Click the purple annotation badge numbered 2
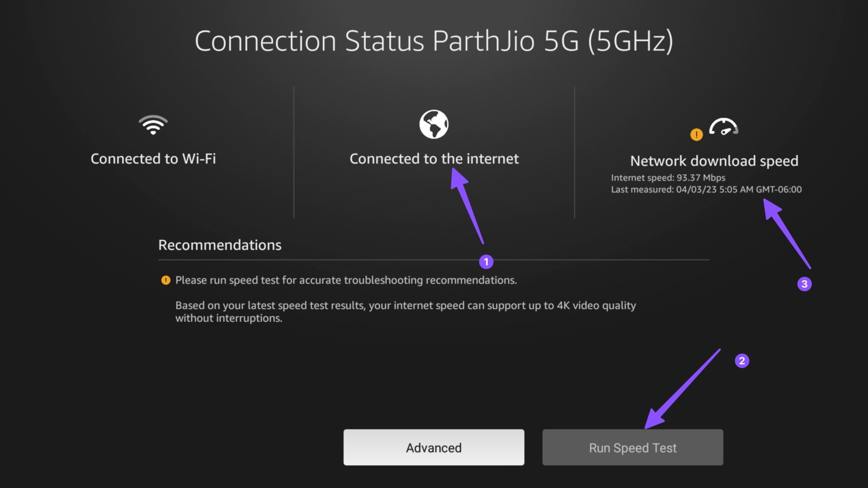Image resolution: width=868 pixels, height=488 pixels. (x=742, y=361)
